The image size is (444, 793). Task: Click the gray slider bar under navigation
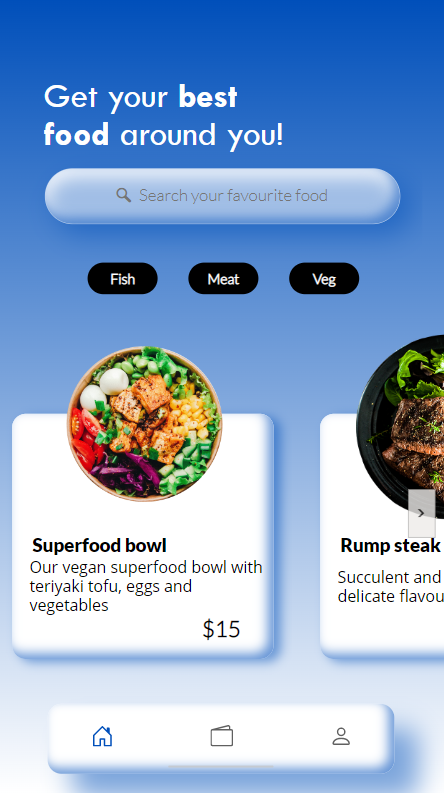point(220,767)
